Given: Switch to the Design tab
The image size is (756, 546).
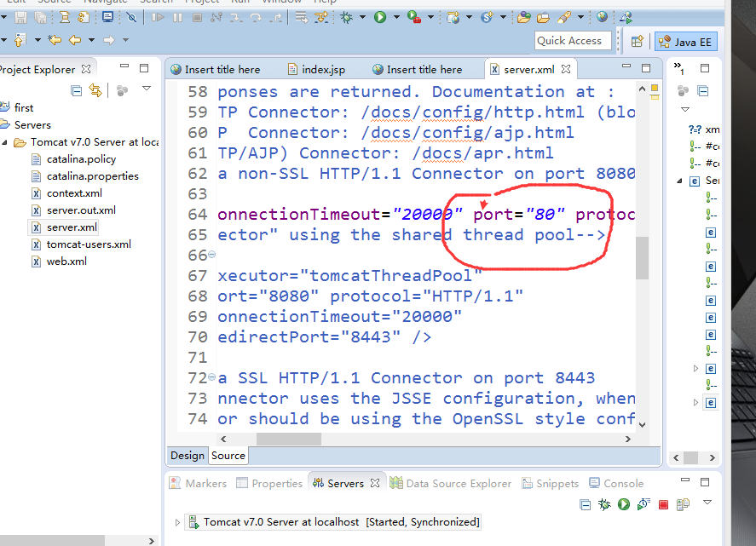Looking at the screenshot, I should coord(188,456).
